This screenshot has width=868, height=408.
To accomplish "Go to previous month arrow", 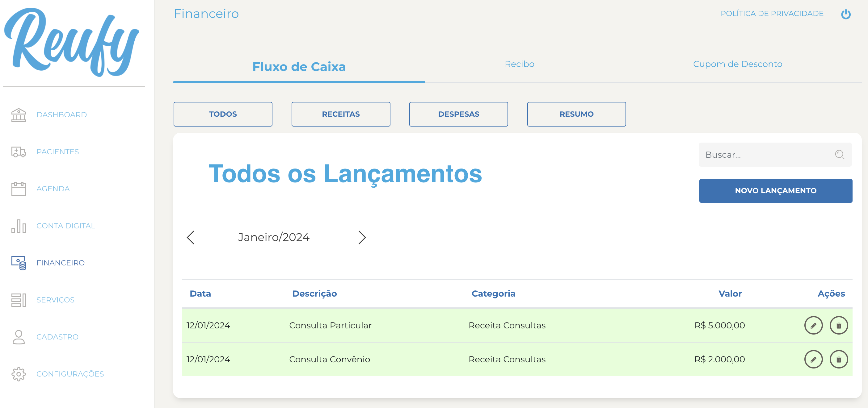I will coord(191,237).
